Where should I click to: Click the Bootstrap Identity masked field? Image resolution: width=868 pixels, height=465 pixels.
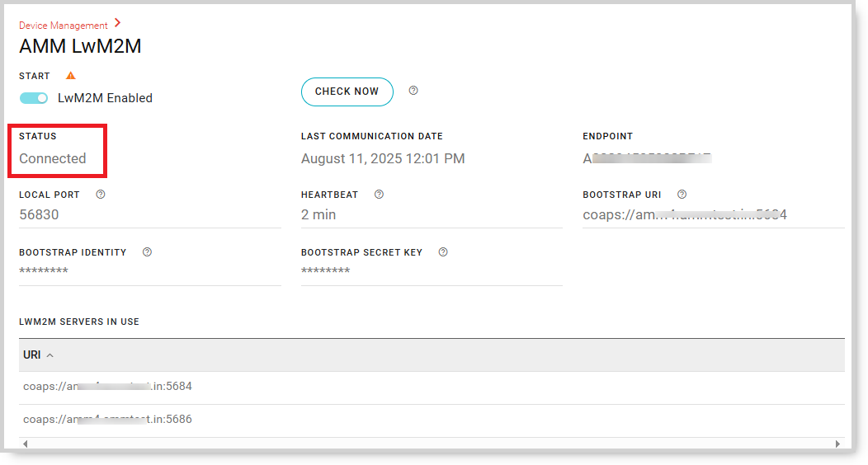[149, 271]
